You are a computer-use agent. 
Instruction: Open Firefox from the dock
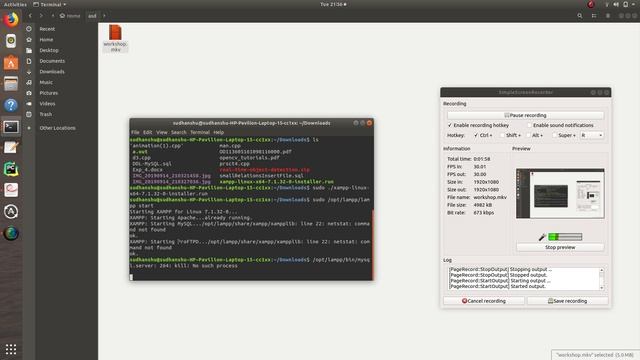[x=11, y=20]
